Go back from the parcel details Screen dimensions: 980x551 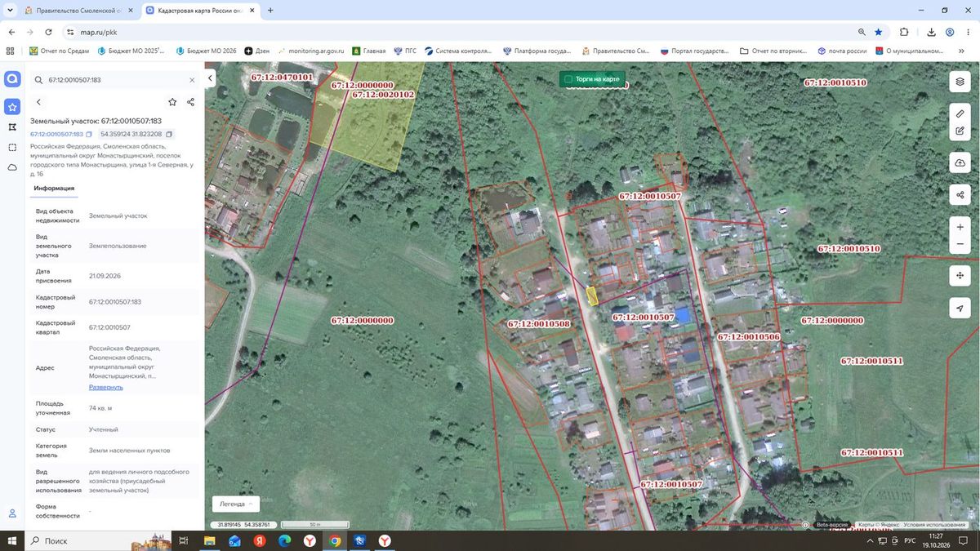click(38, 102)
